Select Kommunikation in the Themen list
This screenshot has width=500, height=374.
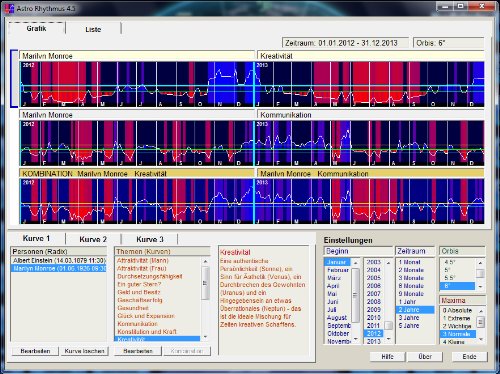coord(137,324)
